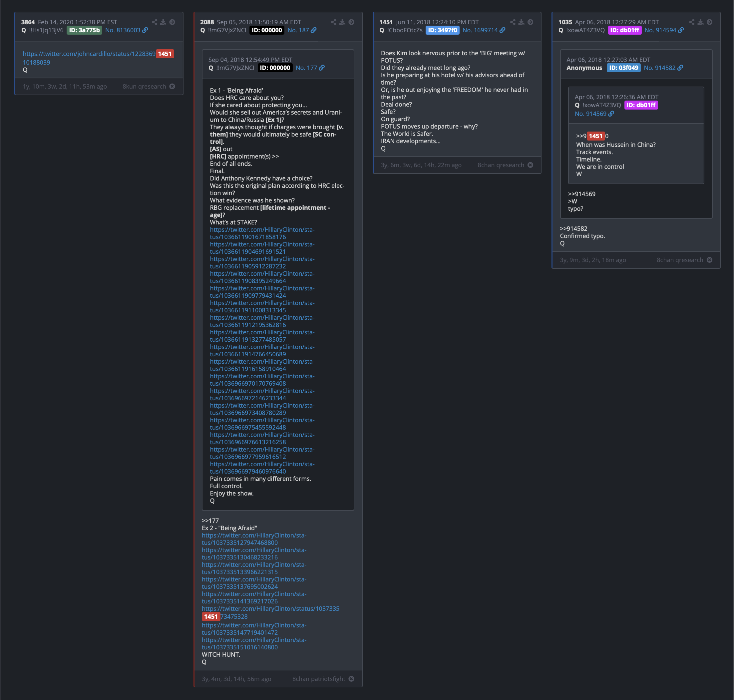734x700 pixels.
Task: Click the 8kun qresearch source label
Action: point(145,86)
